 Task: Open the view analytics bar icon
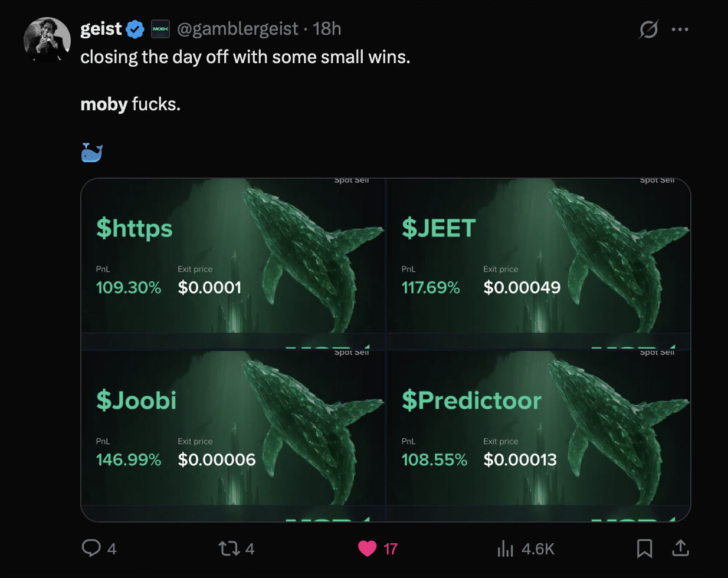point(506,549)
